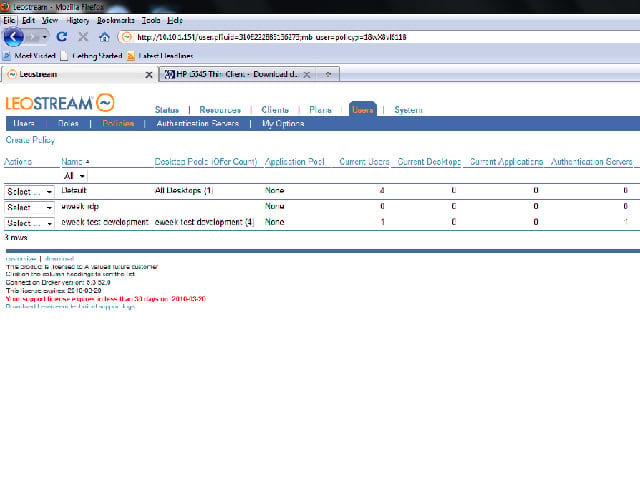
Task: Open the All name filter dropdown
Action: pos(74,176)
